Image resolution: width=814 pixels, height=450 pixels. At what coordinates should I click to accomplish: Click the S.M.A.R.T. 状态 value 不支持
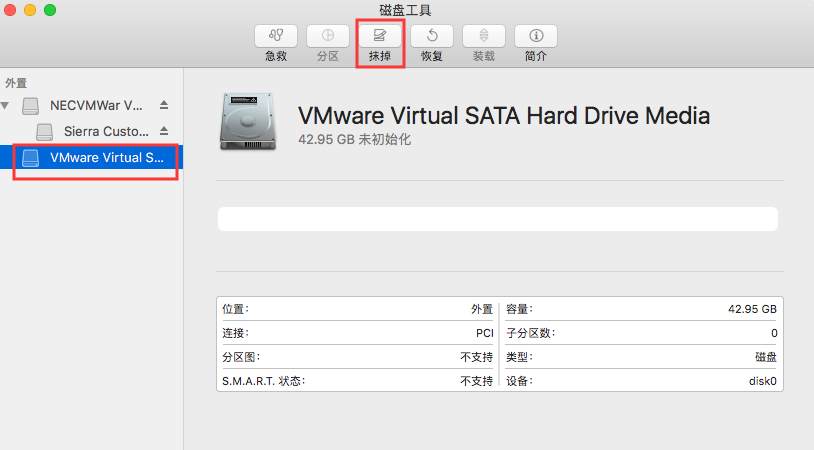pos(476,381)
